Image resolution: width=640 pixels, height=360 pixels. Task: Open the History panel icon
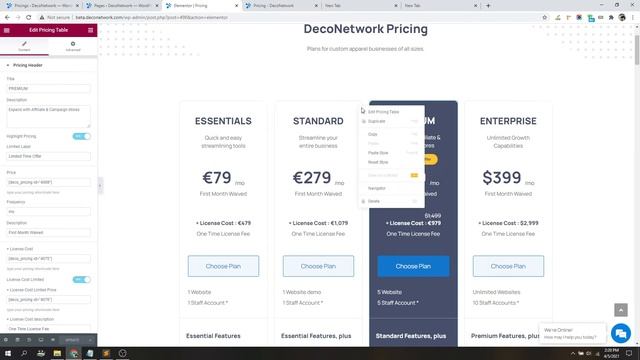point(29,340)
